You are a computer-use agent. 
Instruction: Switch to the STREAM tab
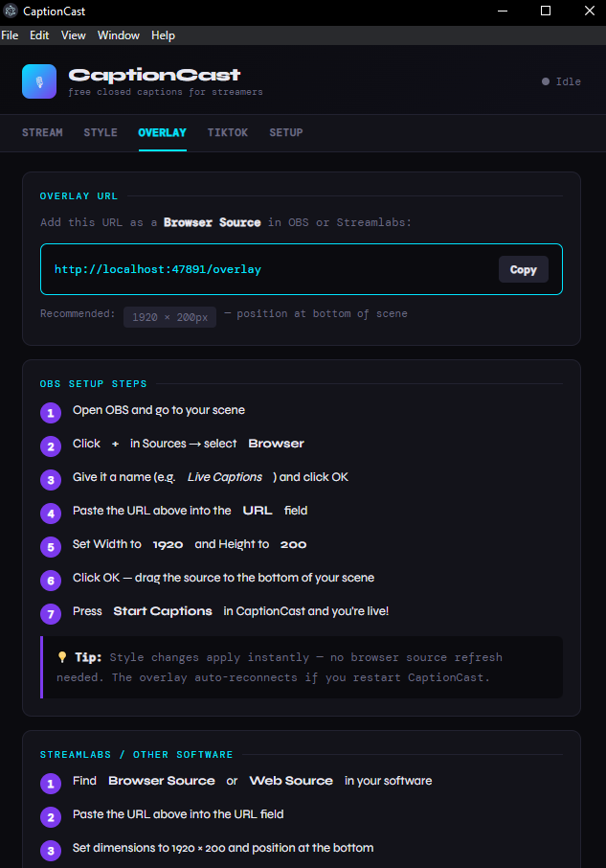pyautogui.click(x=42, y=132)
